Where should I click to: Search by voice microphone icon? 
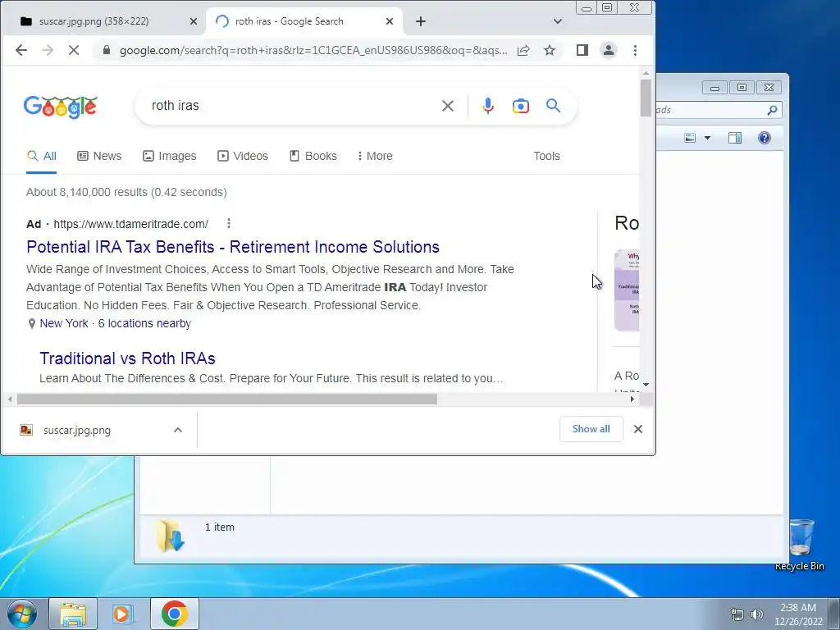tap(488, 106)
